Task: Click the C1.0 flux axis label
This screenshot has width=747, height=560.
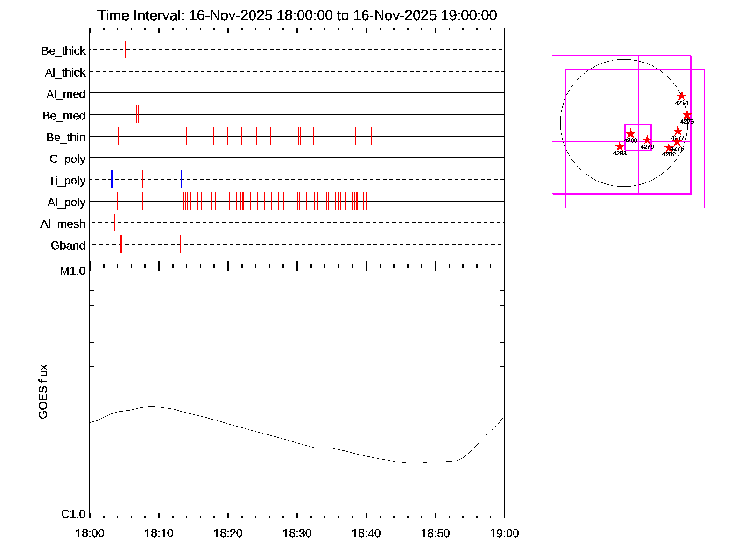Action: (x=73, y=514)
